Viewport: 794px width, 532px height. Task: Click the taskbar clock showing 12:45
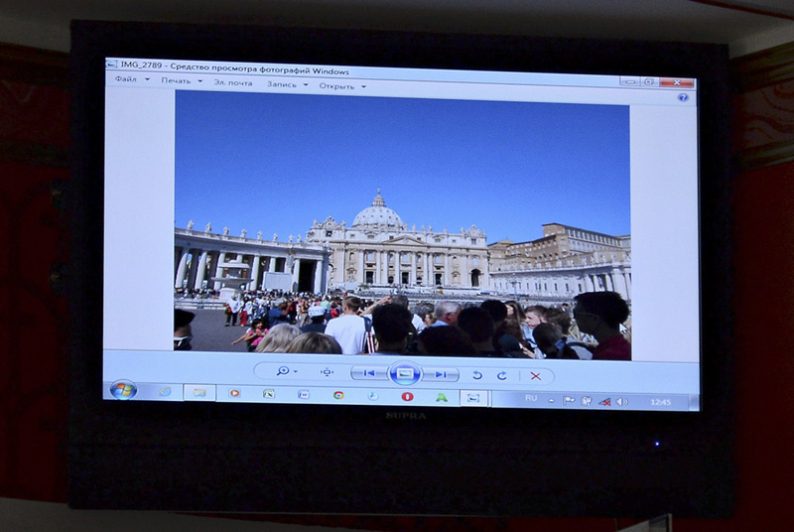click(660, 402)
